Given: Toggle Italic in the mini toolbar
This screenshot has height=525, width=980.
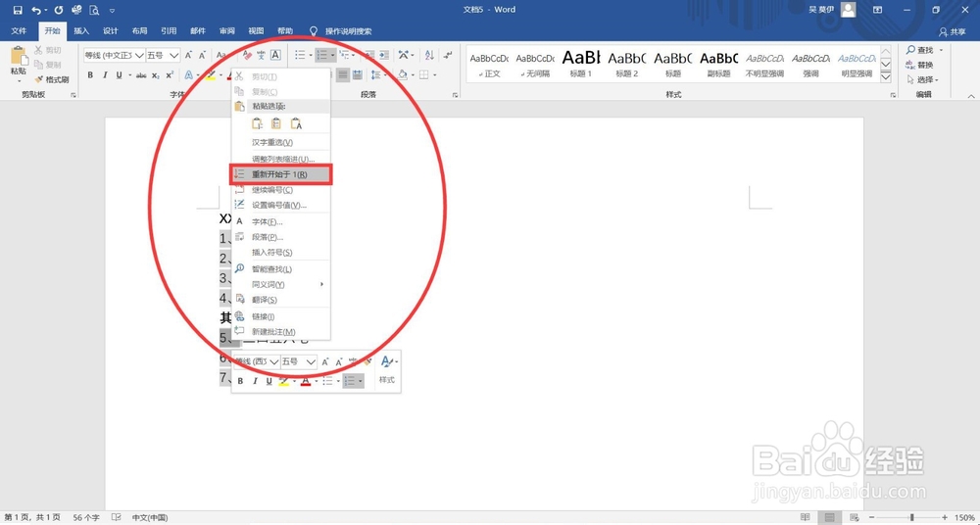Looking at the screenshot, I should 255,381.
